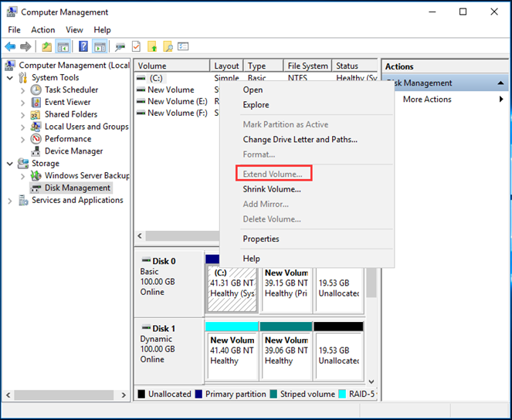Click the Type column header
The width and height of the screenshot is (512, 420).
coord(263,66)
